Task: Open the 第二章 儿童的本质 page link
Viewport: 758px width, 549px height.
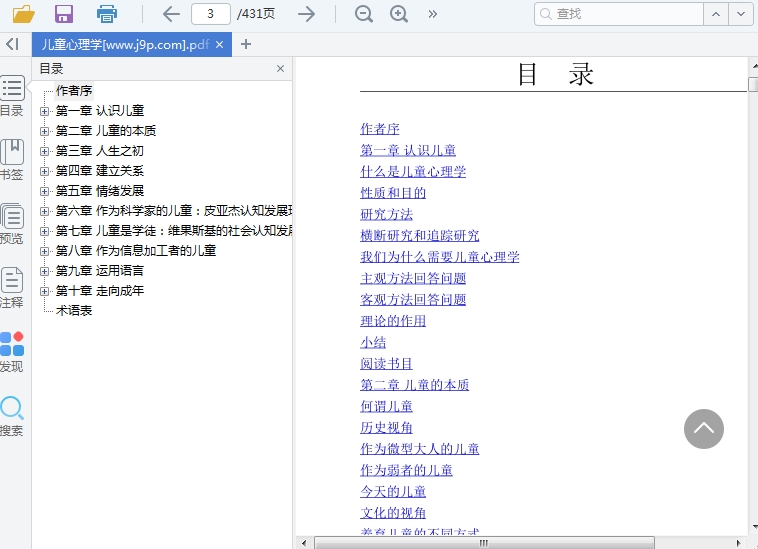Action: click(x=414, y=385)
